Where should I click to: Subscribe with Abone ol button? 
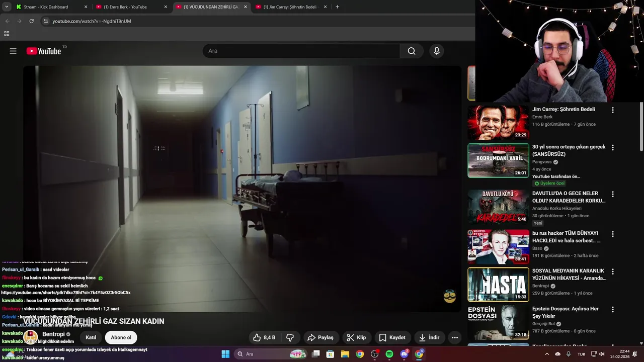[121, 337]
